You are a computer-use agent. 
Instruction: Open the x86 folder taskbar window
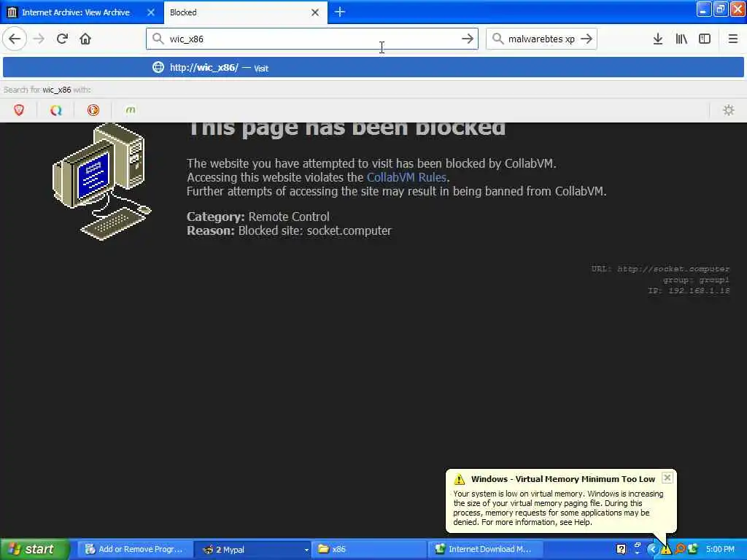point(369,550)
